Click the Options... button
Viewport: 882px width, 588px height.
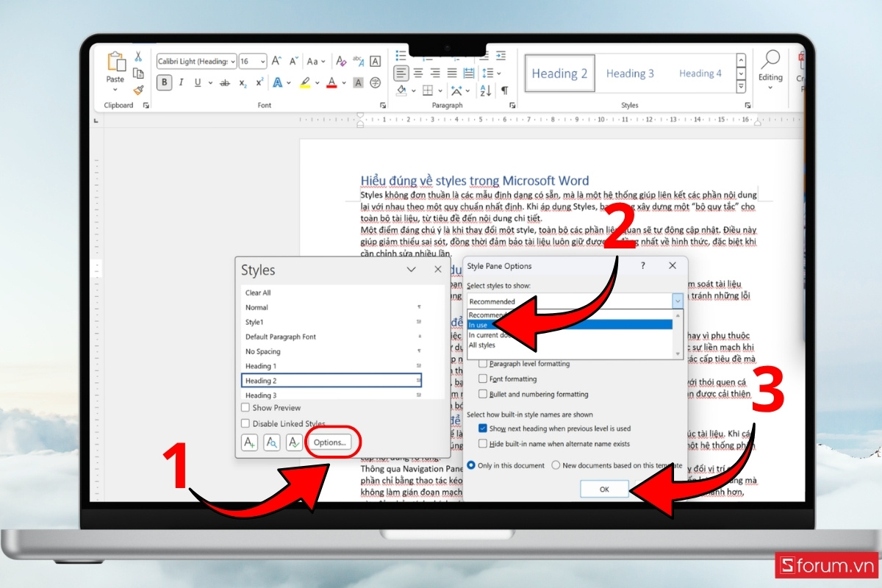click(329, 442)
